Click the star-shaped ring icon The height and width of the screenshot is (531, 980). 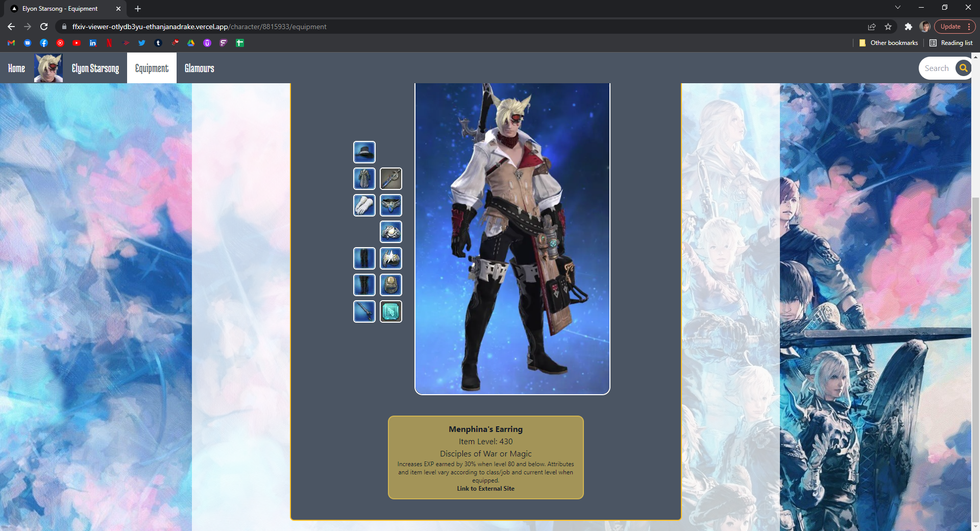tap(390, 258)
